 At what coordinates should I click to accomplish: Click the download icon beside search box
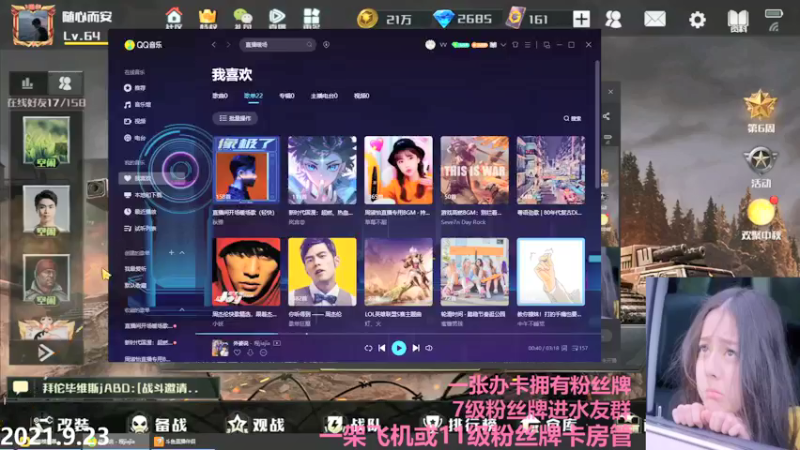pyautogui.click(x=326, y=45)
